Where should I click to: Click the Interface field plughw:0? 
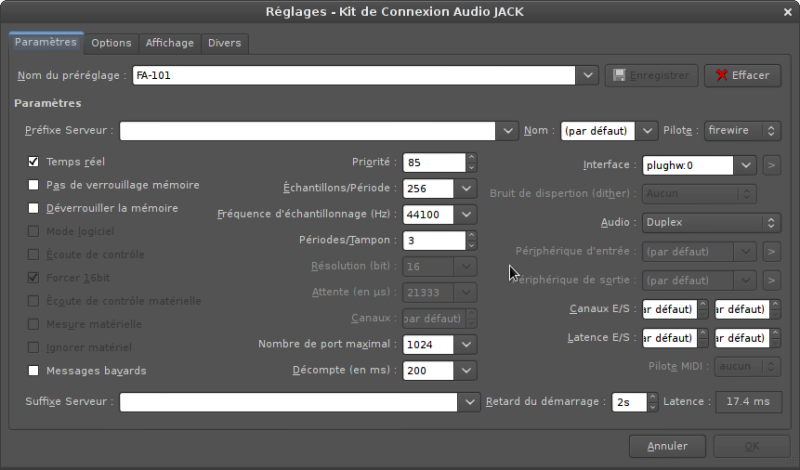(x=688, y=165)
